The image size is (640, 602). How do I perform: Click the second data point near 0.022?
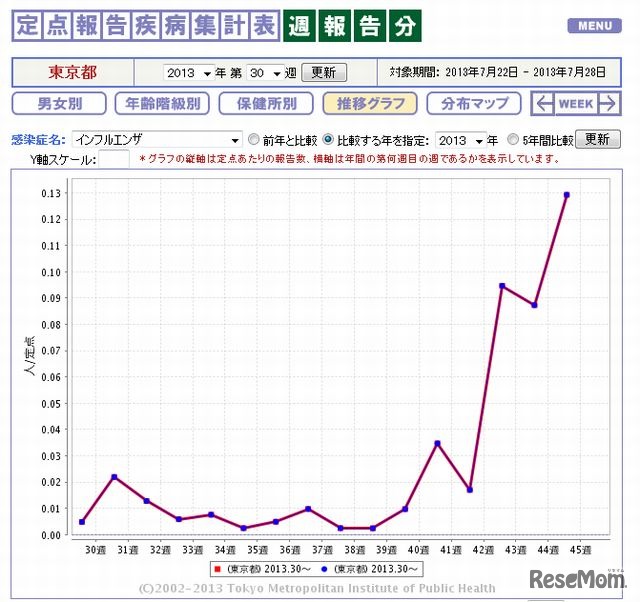click(114, 477)
